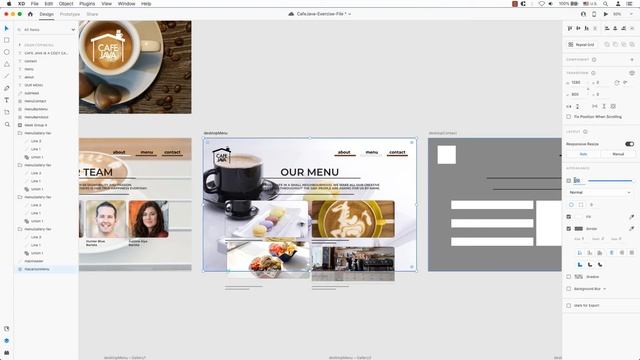Toggle the opacity checkbox in Appearance

569,180
